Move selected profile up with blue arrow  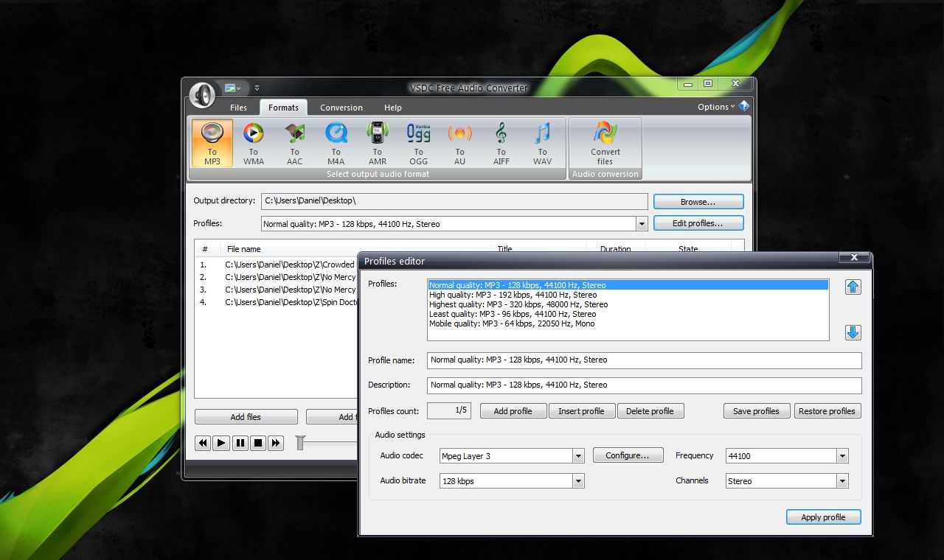coord(853,287)
